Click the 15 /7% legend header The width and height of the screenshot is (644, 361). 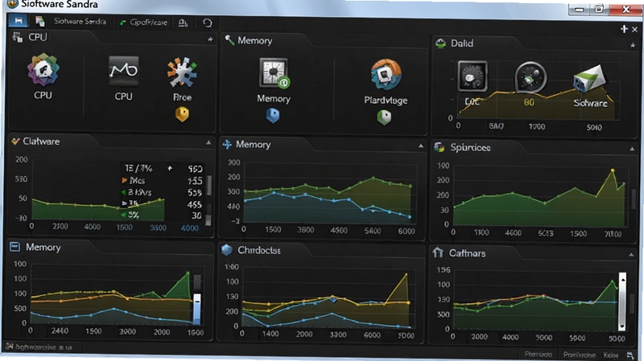point(138,168)
